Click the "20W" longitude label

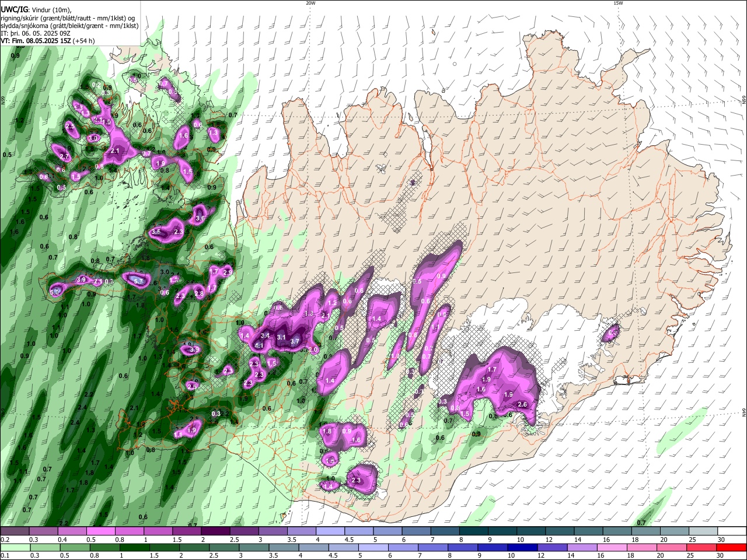[x=310, y=3]
